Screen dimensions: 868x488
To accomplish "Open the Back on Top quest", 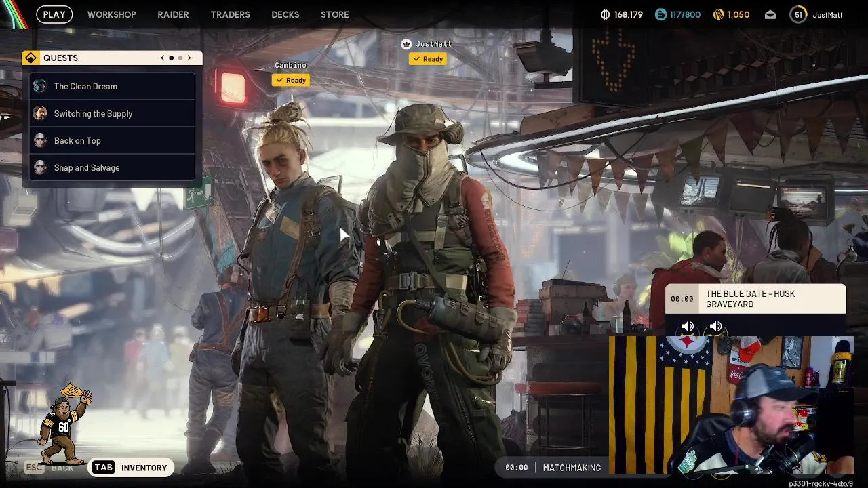I will [113, 140].
